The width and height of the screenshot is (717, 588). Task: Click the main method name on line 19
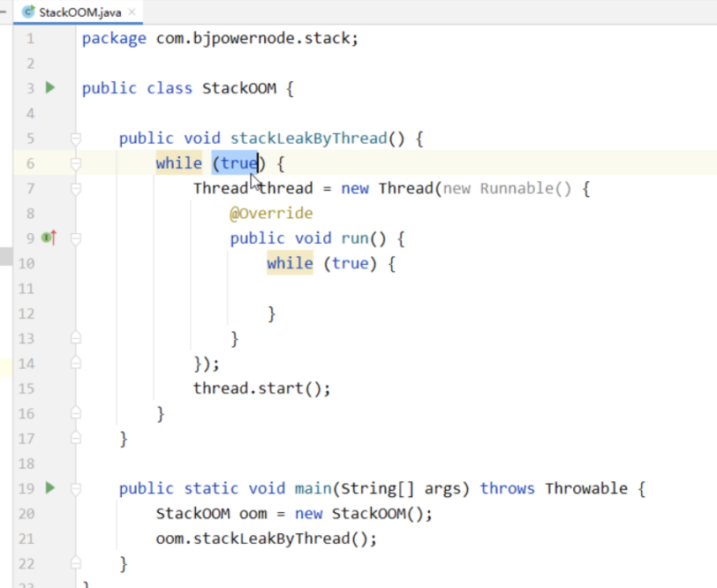tap(313, 488)
